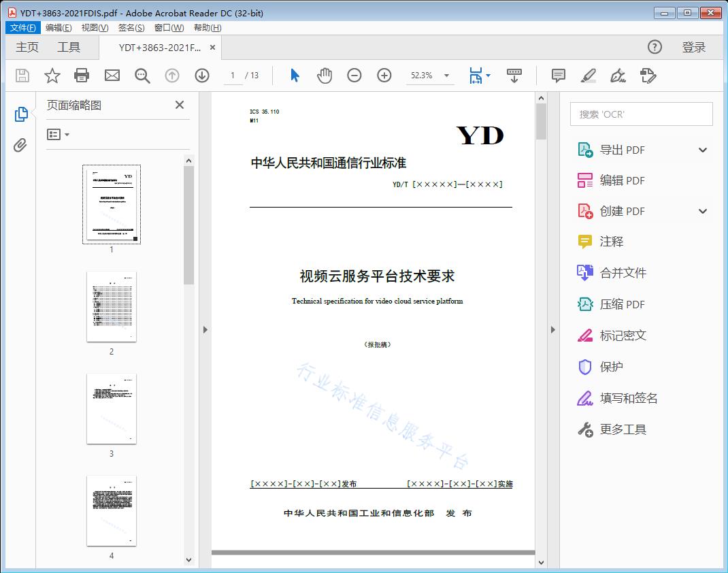
Task: Zoom in with the plus magnifier icon
Action: pyautogui.click(x=384, y=76)
